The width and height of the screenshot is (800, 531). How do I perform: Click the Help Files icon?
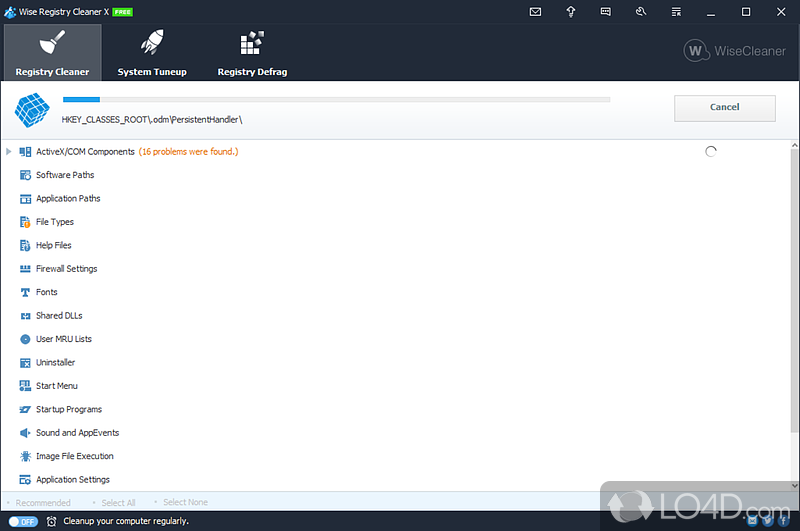[25, 245]
